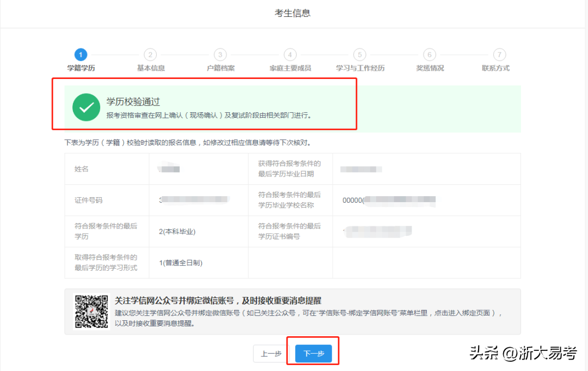Select step 3 circle 户籍档案

(220, 54)
